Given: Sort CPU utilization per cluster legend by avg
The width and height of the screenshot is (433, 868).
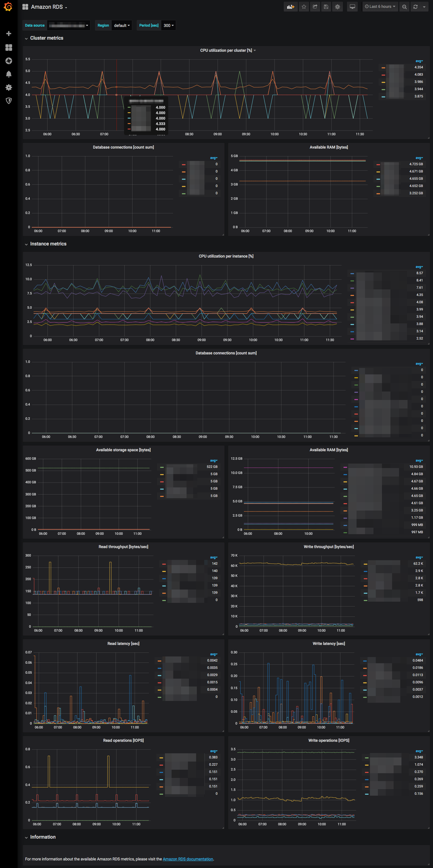Looking at the screenshot, I should (419, 61).
